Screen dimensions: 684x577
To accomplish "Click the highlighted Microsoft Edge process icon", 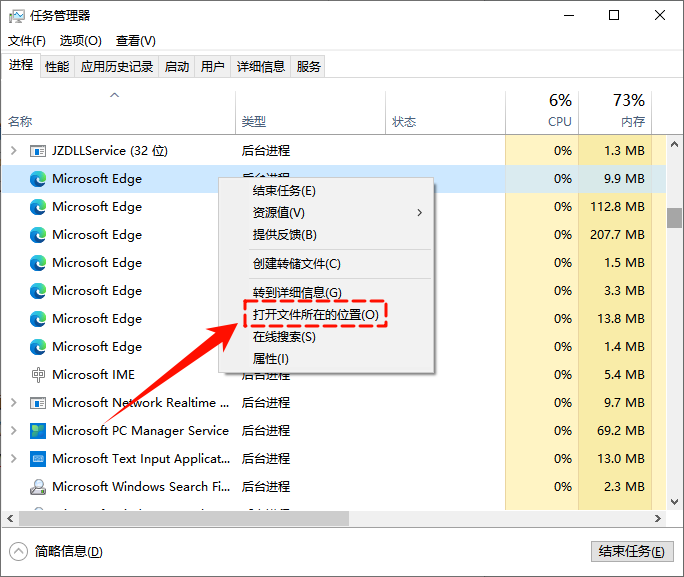I will click(38, 179).
